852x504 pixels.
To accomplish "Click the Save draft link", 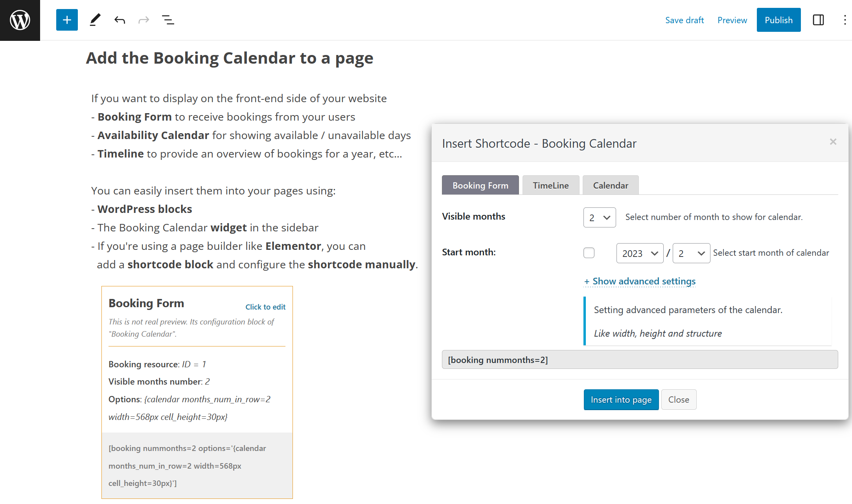I will 685,20.
